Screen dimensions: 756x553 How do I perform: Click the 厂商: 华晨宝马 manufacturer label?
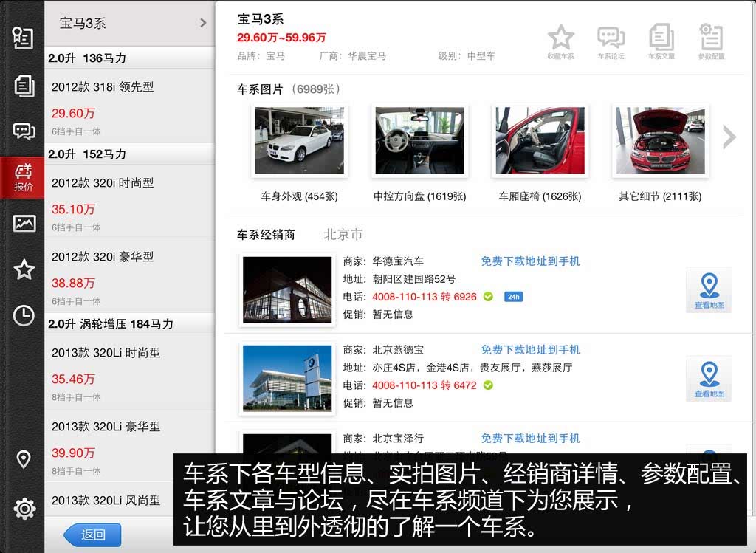click(x=352, y=56)
